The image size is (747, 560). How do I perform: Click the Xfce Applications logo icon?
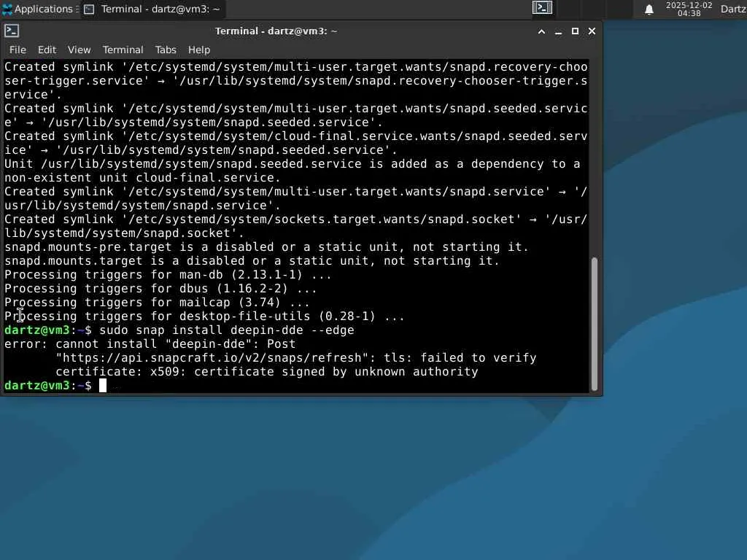(7, 9)
